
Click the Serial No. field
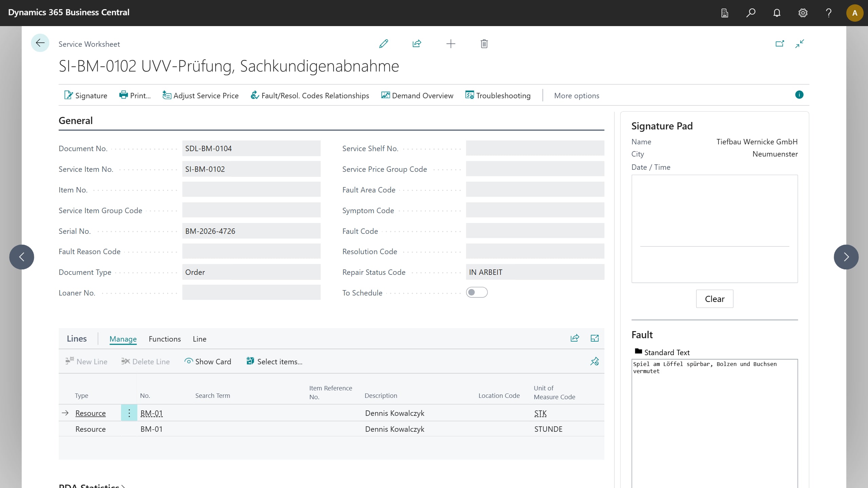[251, 231]
